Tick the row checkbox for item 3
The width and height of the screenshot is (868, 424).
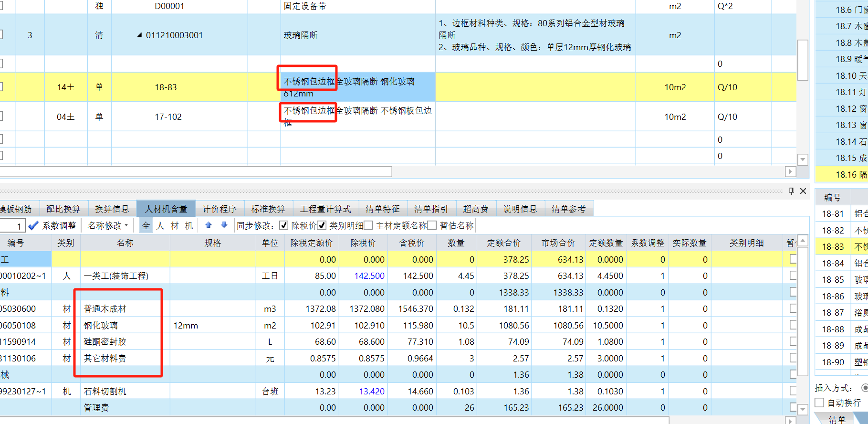click(x=1, y=34)
